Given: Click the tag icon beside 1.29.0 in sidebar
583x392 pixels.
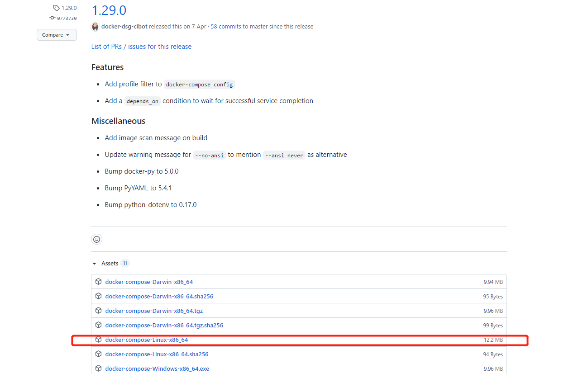Looking at the screenshot, I should click(56, 8).
